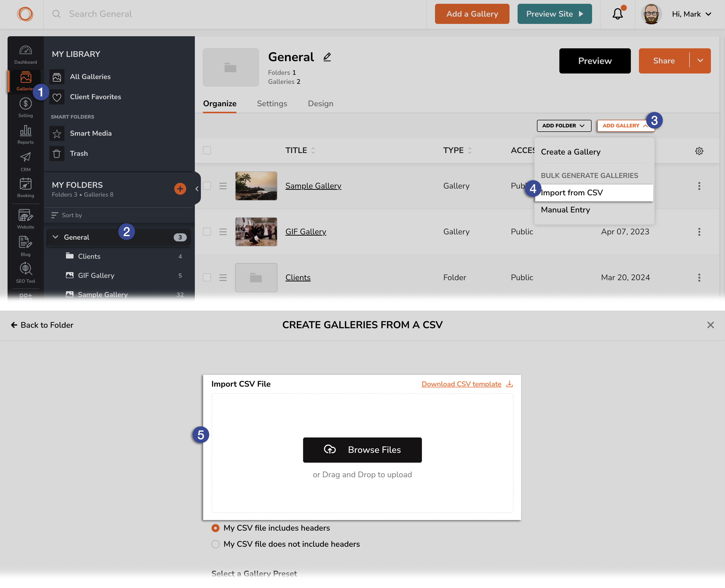The width and height of the screenshot is (725, 588).
Task: Open the Booking tool icon
Action: pyautogui.click(x=25, y=185)
